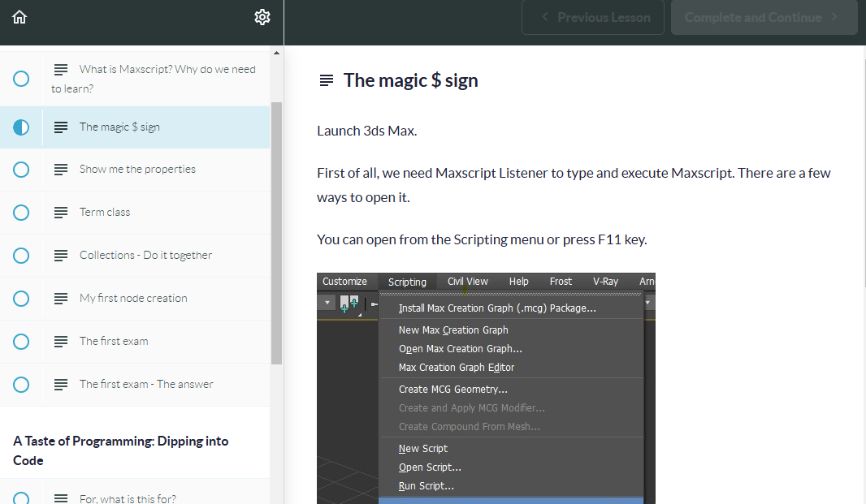Click the 'New Script' menu entry
This screenshot has height=504, width=866.
pos(511,449)
